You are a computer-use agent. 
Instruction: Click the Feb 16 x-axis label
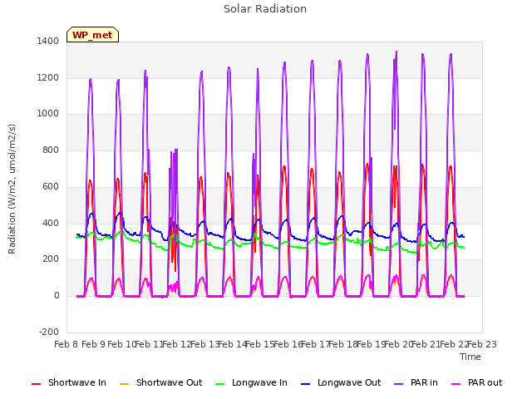(x=288, y=344)
